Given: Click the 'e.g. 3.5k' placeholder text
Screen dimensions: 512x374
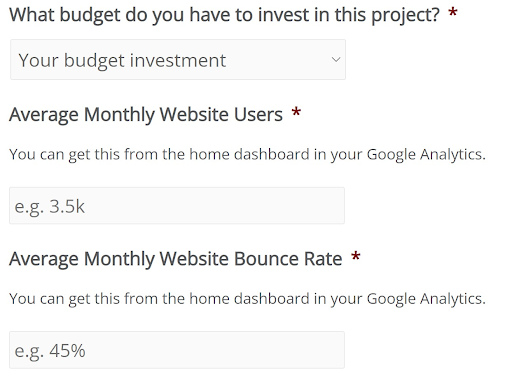Looking at the screenshot, I should [x=50, y=207].
